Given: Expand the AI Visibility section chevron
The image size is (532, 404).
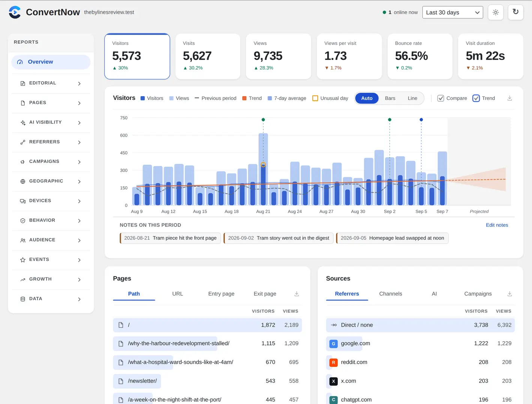Looking at the screenshot, I should [x=79, y=123].
